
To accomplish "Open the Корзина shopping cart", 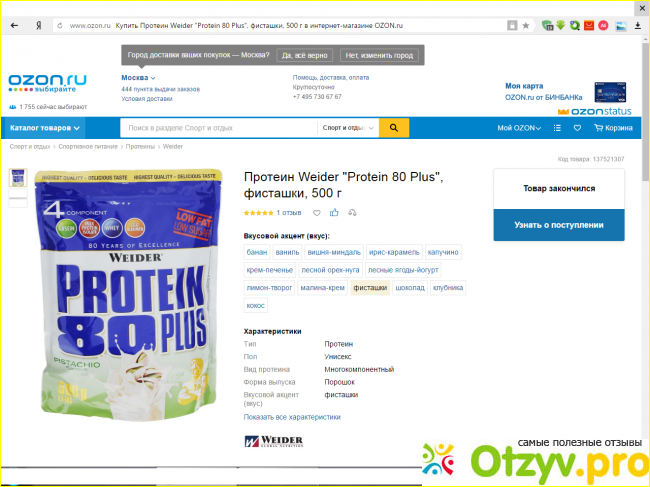I will click(x=613, y=128).
